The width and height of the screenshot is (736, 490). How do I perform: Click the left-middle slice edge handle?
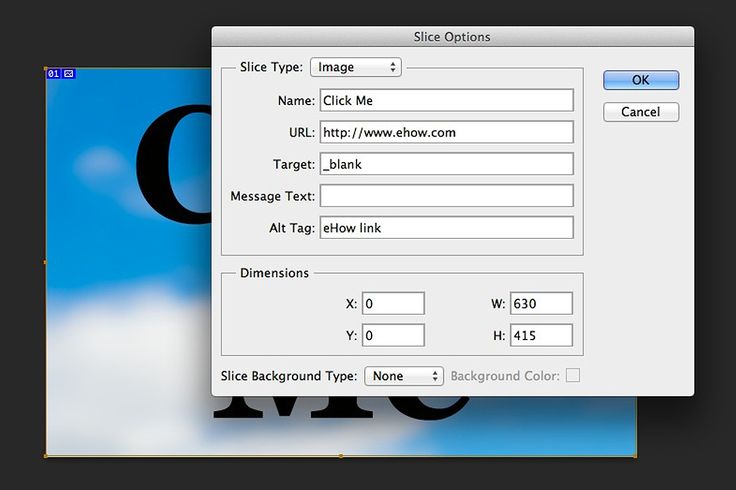46,262
